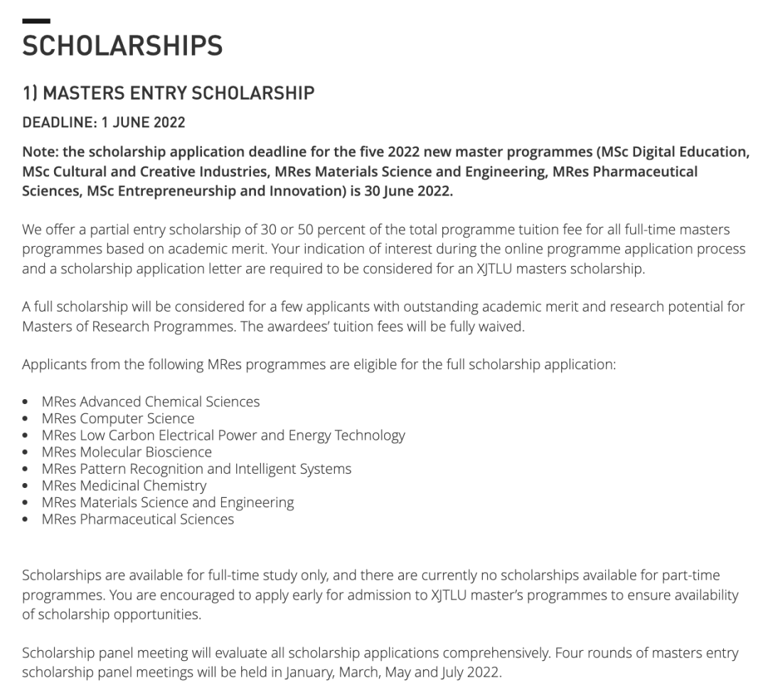Select MRes Computer Science list item

pyautogui.click(x=117, y=418)
